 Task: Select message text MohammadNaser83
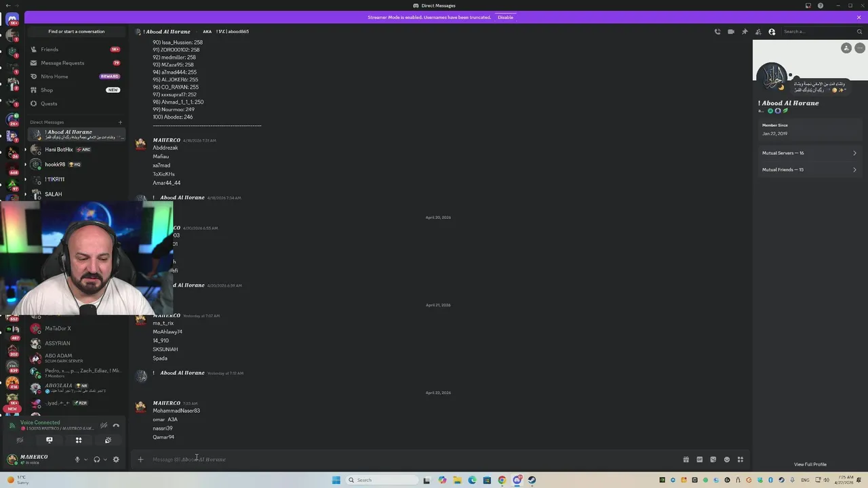176,411
